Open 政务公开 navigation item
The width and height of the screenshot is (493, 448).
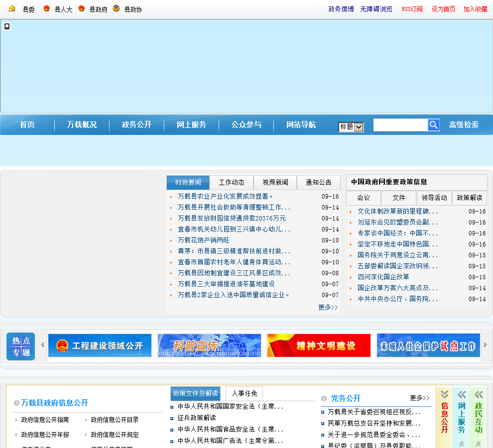[x=137, y=125]
